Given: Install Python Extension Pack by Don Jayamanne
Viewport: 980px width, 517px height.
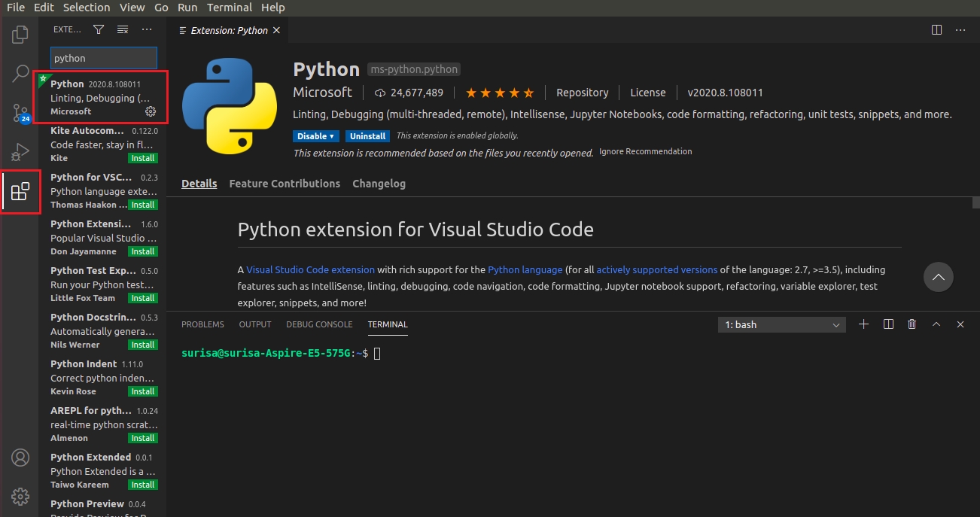Looking at the screenshot, I should point(142,251).
